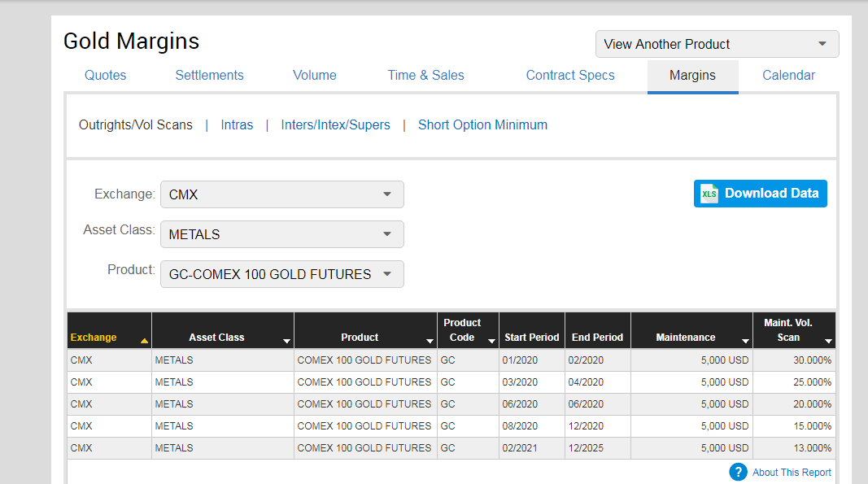Viewport: 868px width, 484px height.
Task: Open the Maint. Vol. Scan filter arrow
Action: point(829,341)
